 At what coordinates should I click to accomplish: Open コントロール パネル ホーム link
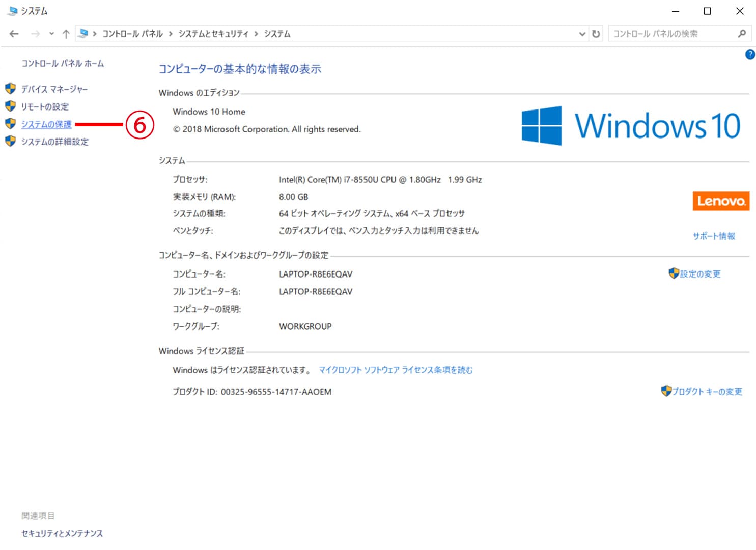pos(63,63)
